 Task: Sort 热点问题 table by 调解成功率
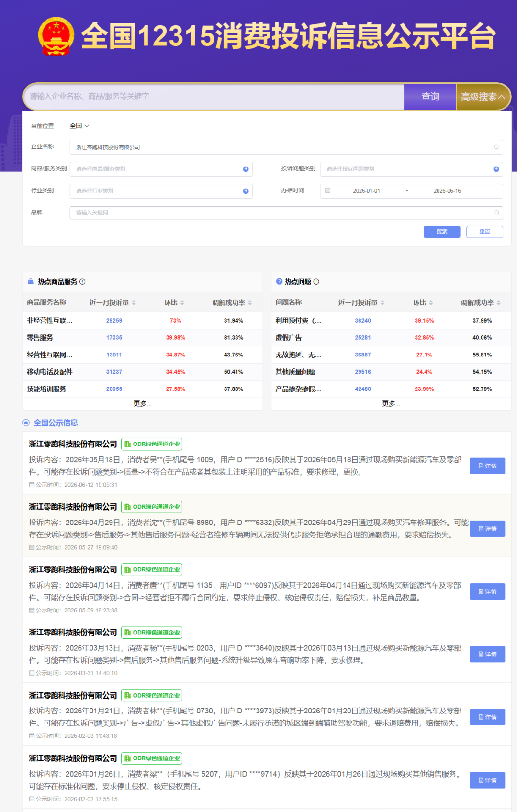click(499, 303)
